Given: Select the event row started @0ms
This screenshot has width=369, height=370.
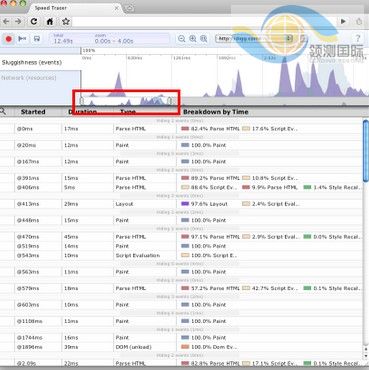Looking at the screenshot, I should click(182, 129).
